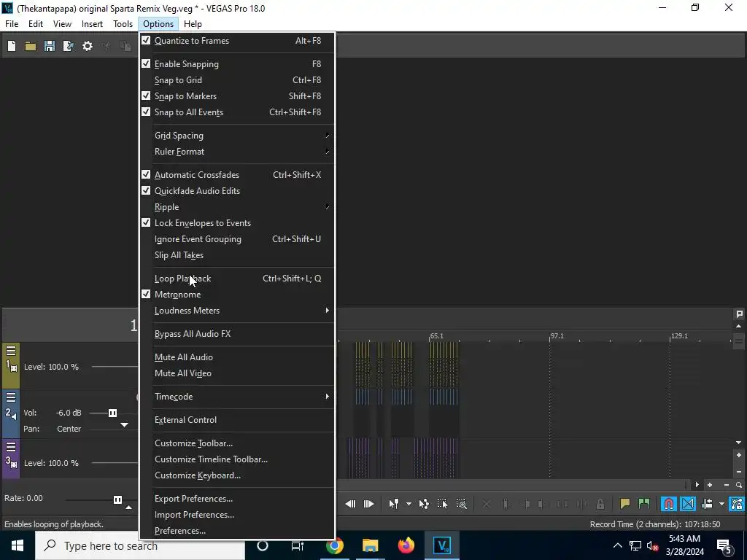Viewport: 747px width, 560px height.
Task: Toggle the automatic crossfades toolbar icon
Action: [688, 504]
